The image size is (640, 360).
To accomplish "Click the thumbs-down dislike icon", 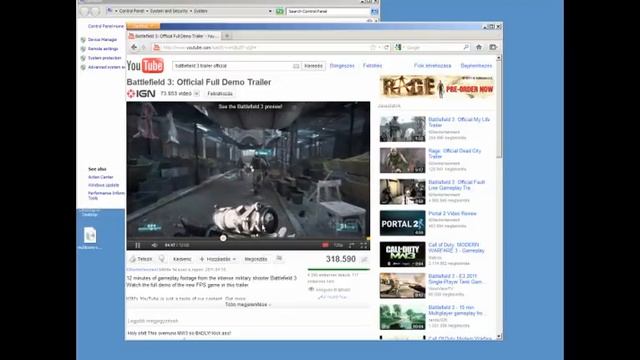I will 162,259.
